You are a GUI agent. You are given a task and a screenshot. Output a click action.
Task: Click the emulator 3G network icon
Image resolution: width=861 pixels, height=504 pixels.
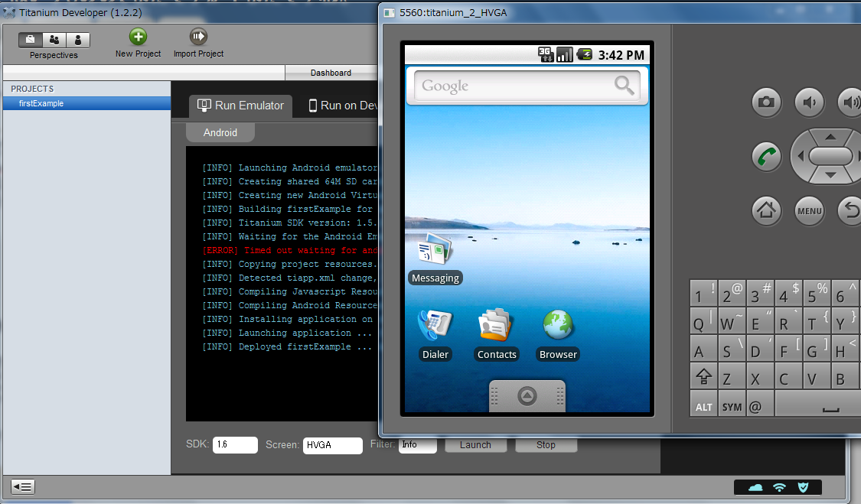click(545, 54)
